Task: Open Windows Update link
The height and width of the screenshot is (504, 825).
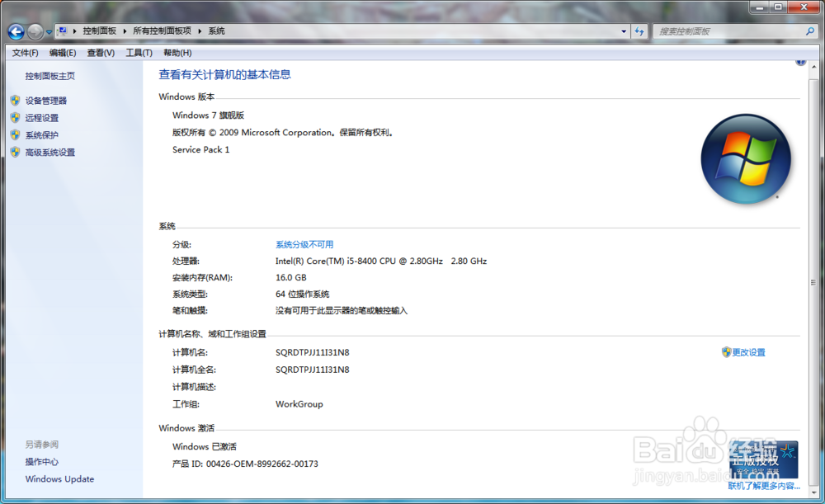Action: [59, 478]
